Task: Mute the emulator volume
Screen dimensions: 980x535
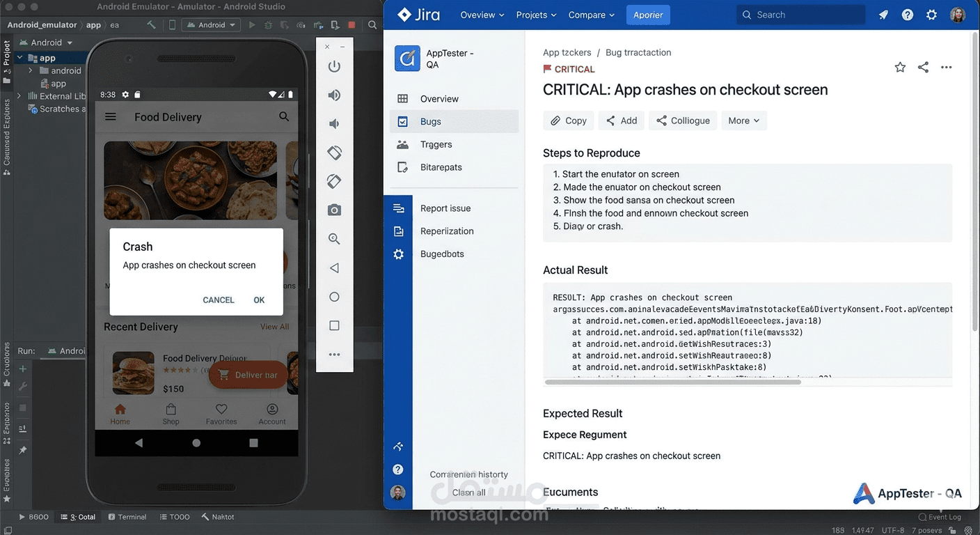Action: (334, 124)
